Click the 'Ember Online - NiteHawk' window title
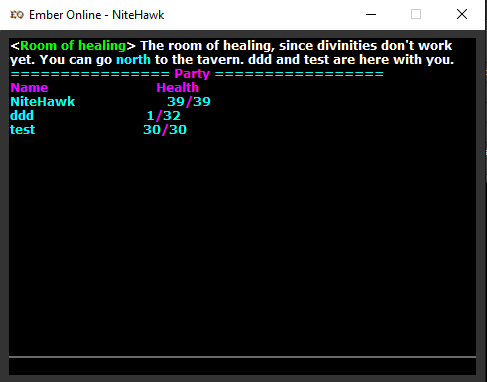This screenshot has width=487, height=382. [97, 15]
